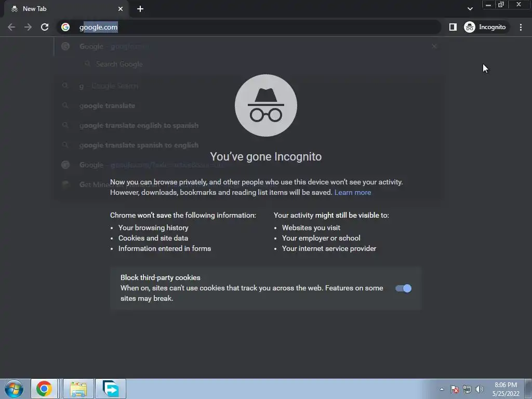Open a new tab with the plus button
This screenshot has width=532, height=399.
(140, 9)
